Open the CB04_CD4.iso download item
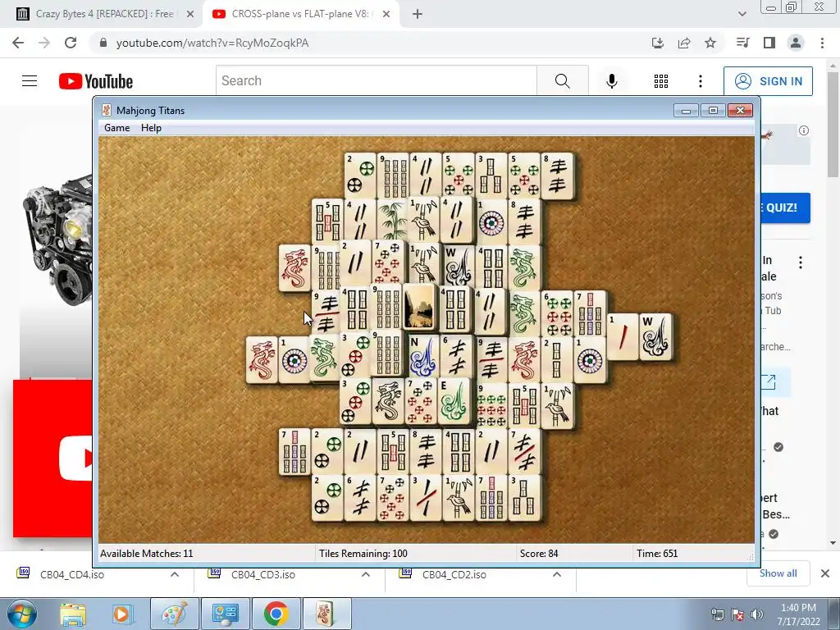This screenshot has width=840, height=630. tap(72, 574)
